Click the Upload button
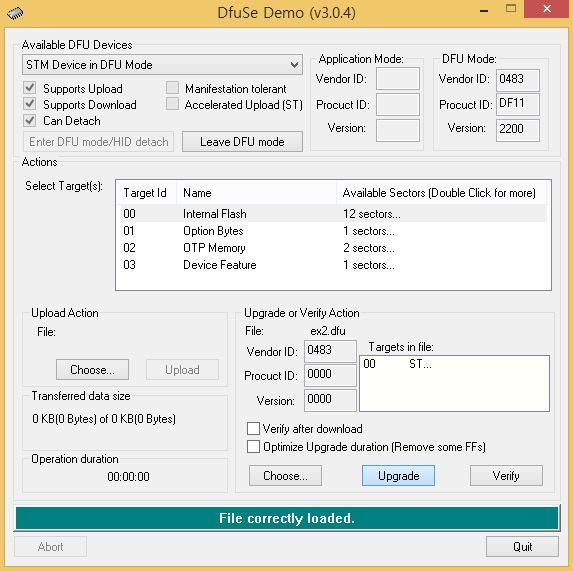This screenshot has width=573, height=571. click(182, 369)
